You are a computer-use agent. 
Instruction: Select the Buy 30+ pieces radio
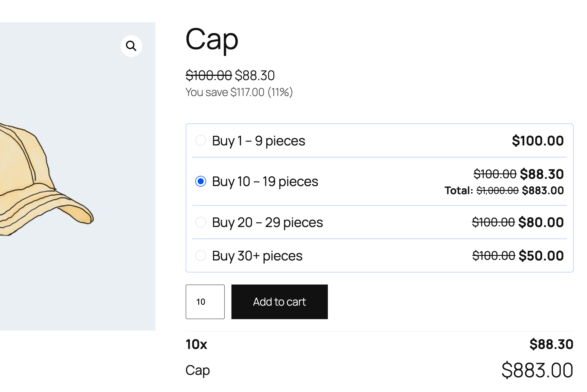tap(201, 256)
